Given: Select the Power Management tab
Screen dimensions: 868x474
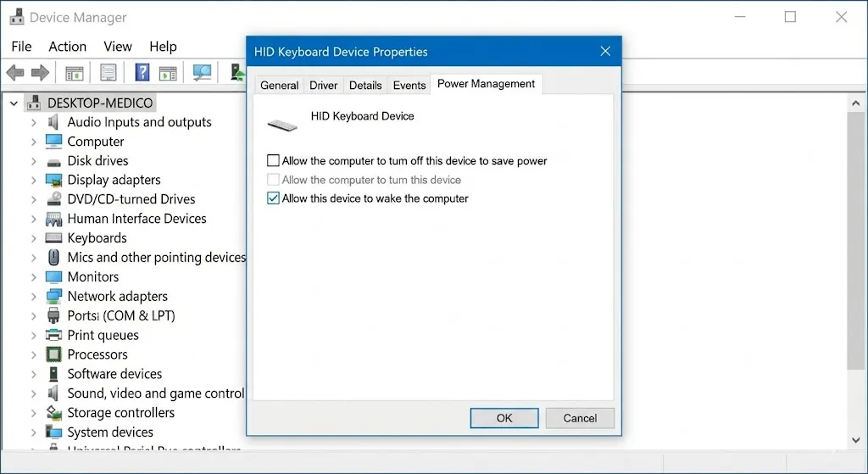Looking at the screenshot, I should coord(486,84).
